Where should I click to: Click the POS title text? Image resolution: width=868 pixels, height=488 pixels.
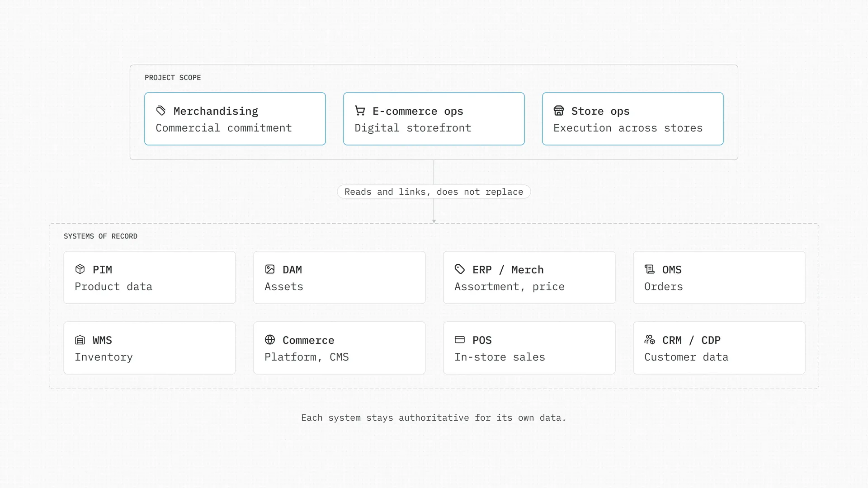pos(482,340)
